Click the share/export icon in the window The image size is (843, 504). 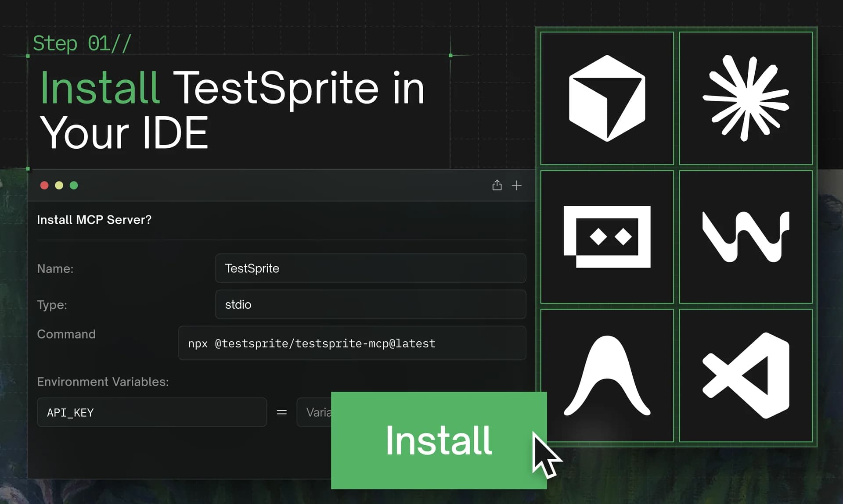[x=497, y=185]
